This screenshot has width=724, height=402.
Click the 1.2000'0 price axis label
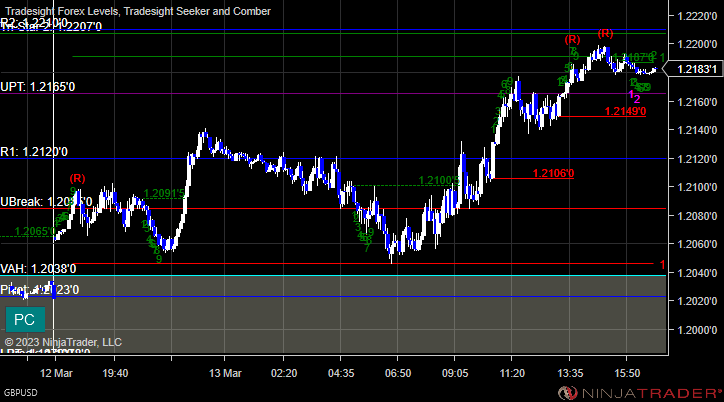pyautogui.click(x=697, y=330)
